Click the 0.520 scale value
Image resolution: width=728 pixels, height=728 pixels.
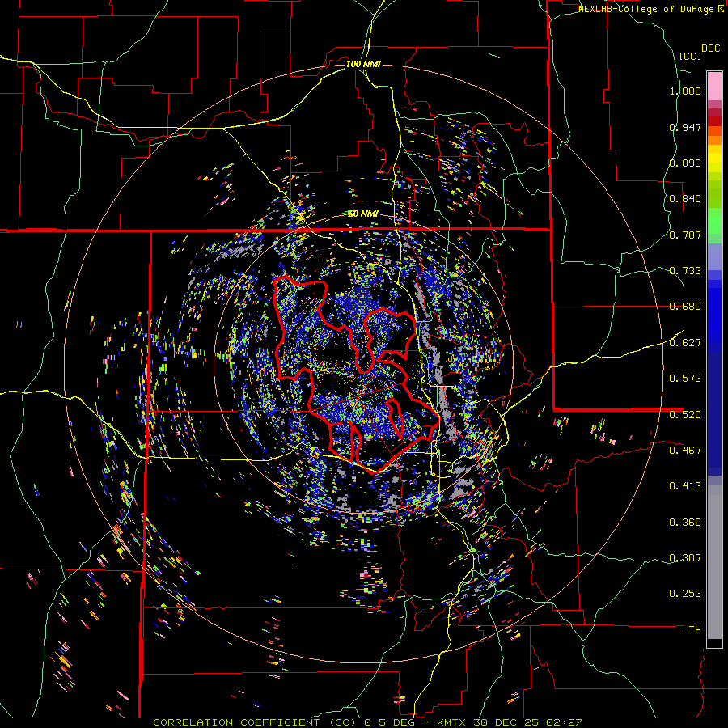[685, 415]
